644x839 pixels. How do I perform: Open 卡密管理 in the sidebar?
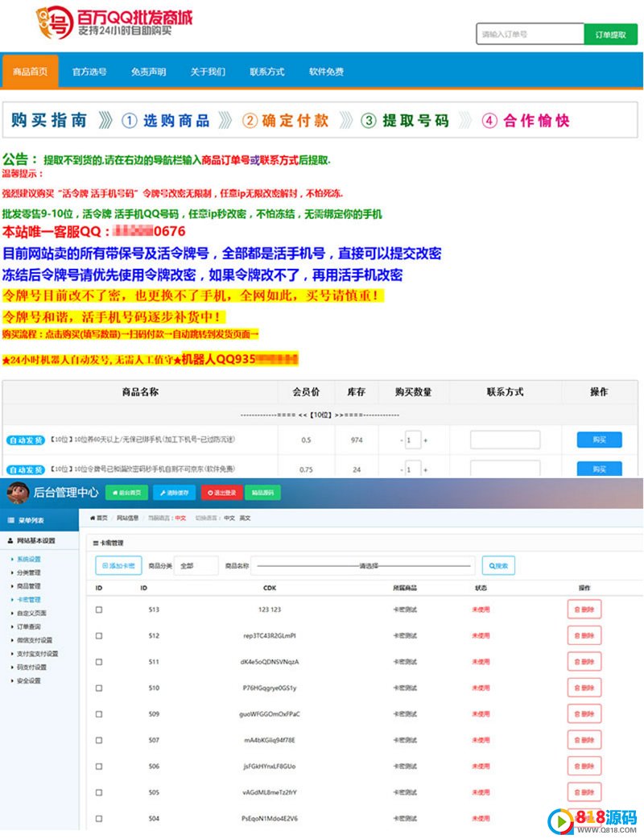(x=29, y=600)
